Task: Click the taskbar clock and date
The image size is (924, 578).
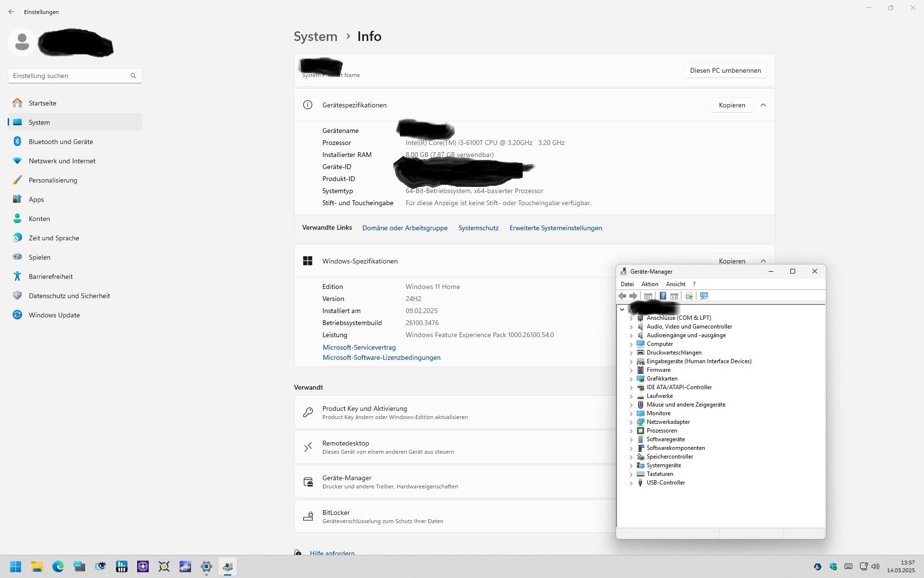Action: click(x=900, y=566)
